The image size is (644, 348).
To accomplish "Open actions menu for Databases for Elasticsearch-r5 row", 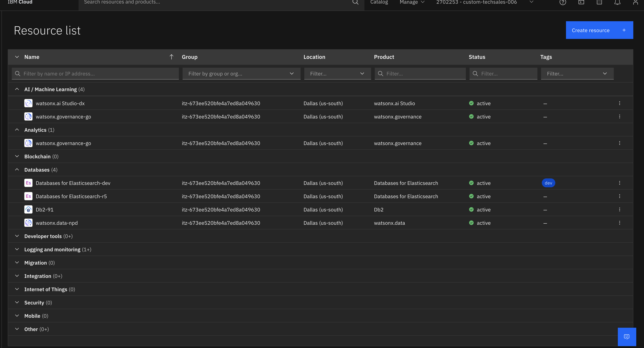I will 619,196.
